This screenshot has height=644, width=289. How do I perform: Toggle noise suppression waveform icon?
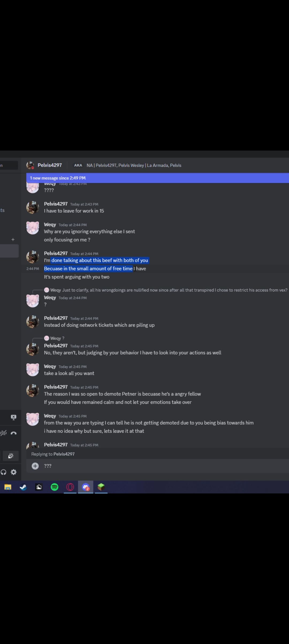[3, 433]
